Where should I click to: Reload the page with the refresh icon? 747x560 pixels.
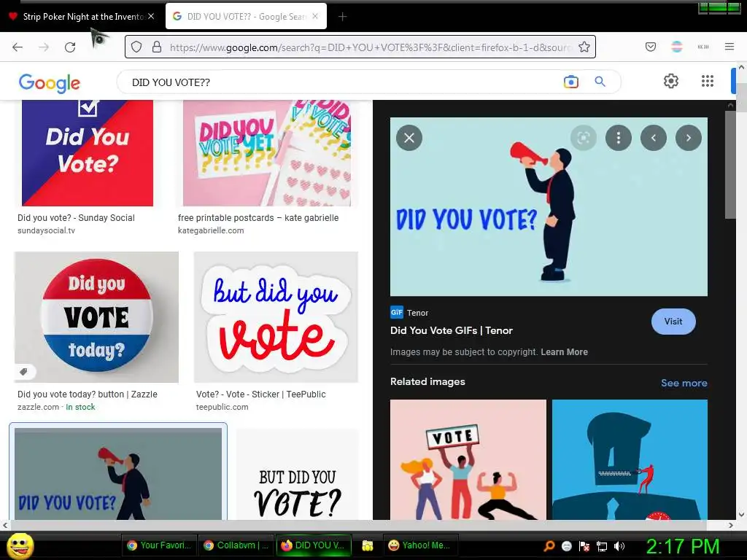coord(70,47)
